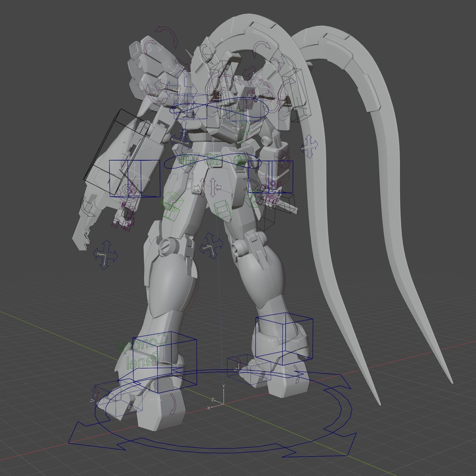The width and height of the screenshot is (476, 476).
Task: Select blue toe box control under the Control Panel text
Action: 119,398
